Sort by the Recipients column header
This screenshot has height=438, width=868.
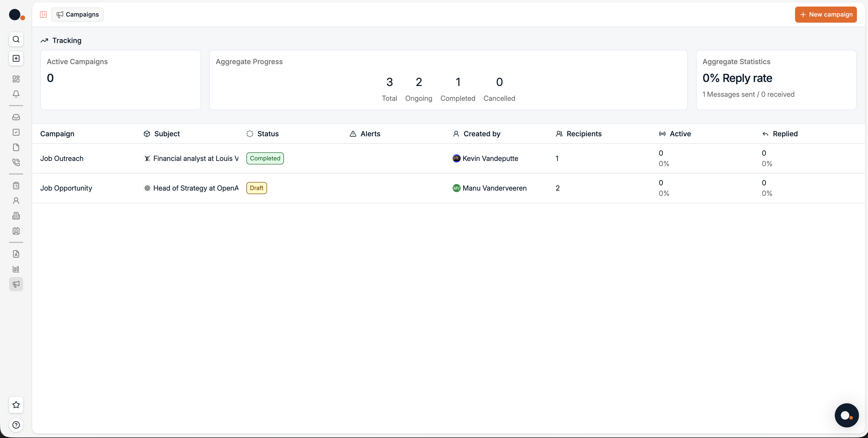coord(584,134)
